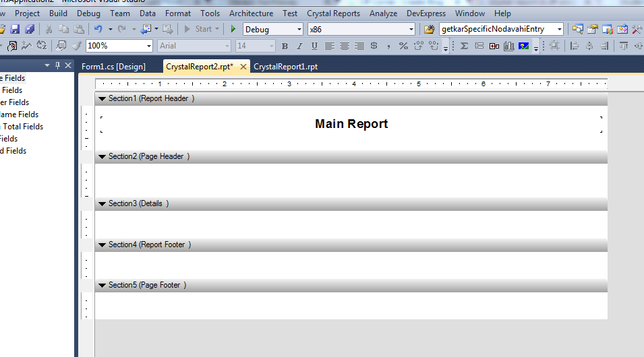Insert Summary using sigma icon
The image size is (644, 357).
[464, 46]
